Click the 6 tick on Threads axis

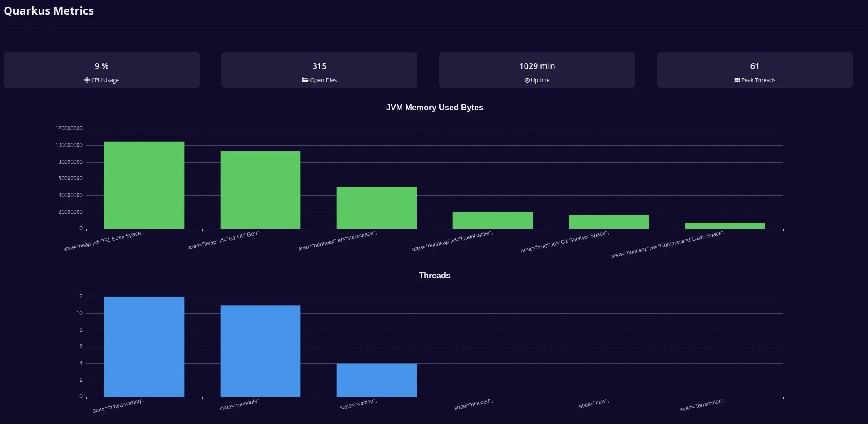pos(81,346)
